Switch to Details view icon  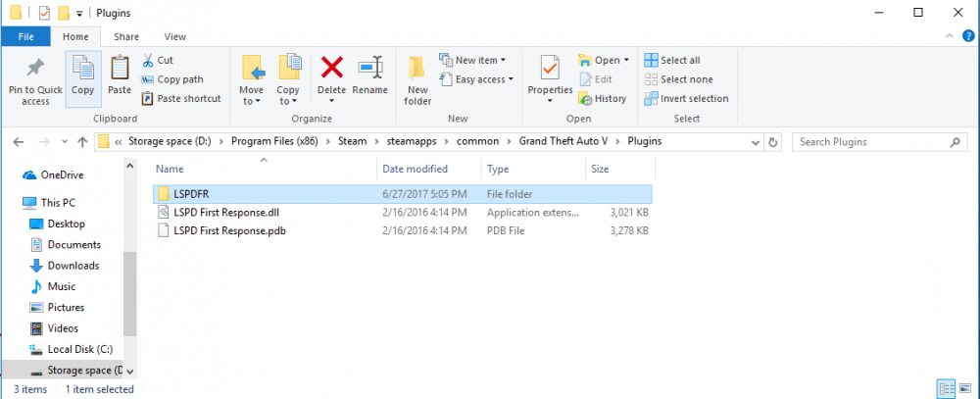coord(946,389)
